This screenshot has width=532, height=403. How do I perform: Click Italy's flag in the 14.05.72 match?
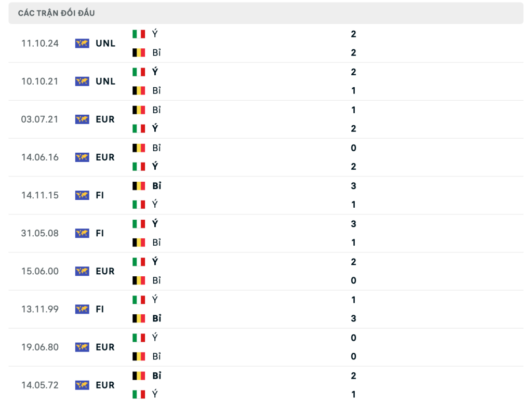pyautogui.click(x=139, y=394)
